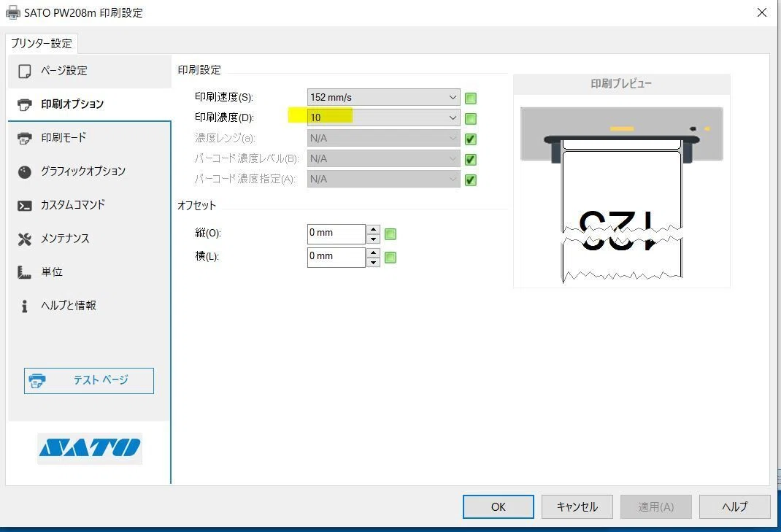This screenshot has width=781, height=532.
Task: Click the printer icon beside 印刷モード
Action: [24, 138]
